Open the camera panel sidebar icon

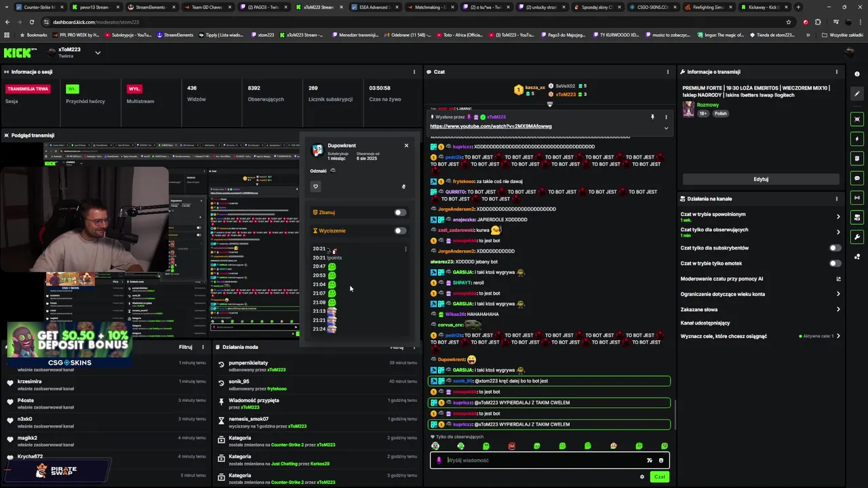click(x=857, y=218)
